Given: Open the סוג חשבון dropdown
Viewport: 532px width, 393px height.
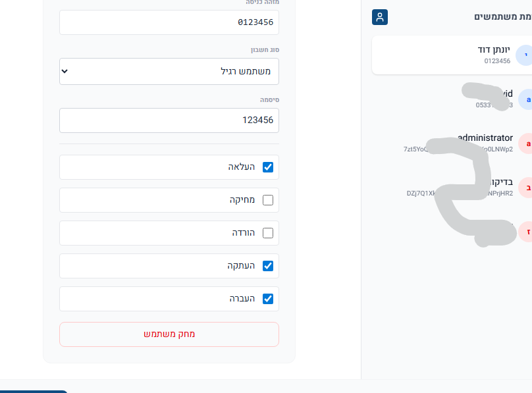Looking at the screenshot, I should [169, 71].
